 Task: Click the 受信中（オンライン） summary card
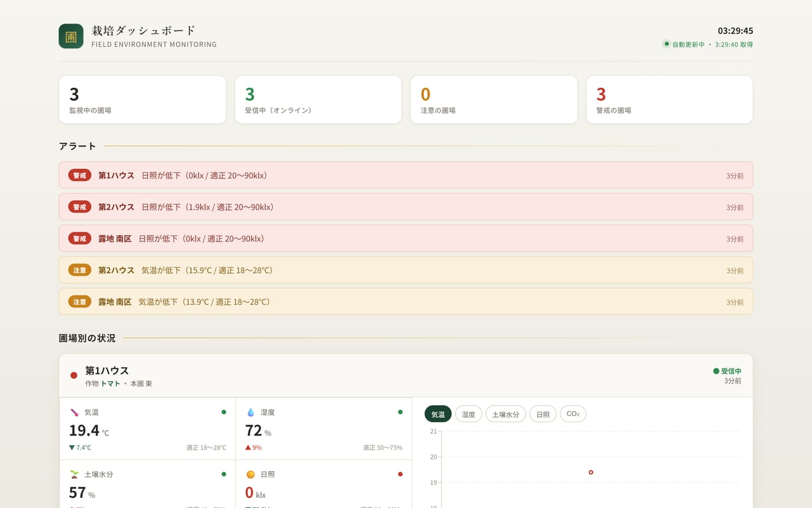[318, 100]
